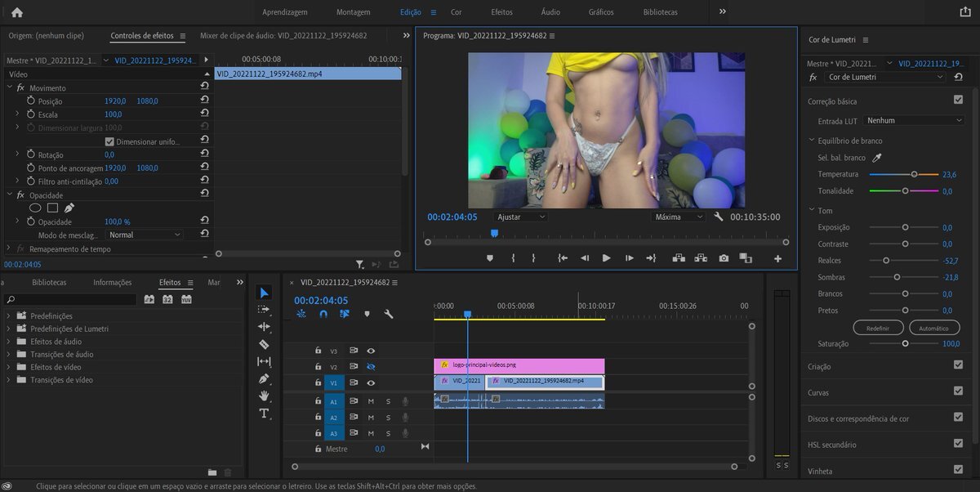Open the Mixer de clipe de áudio tab
980x492 pixels.
point(283,36)
